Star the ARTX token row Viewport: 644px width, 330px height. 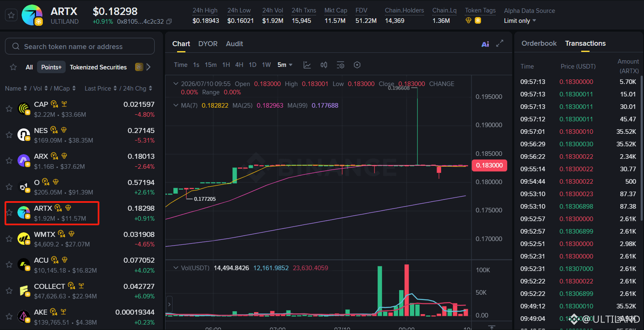point(9,213)
